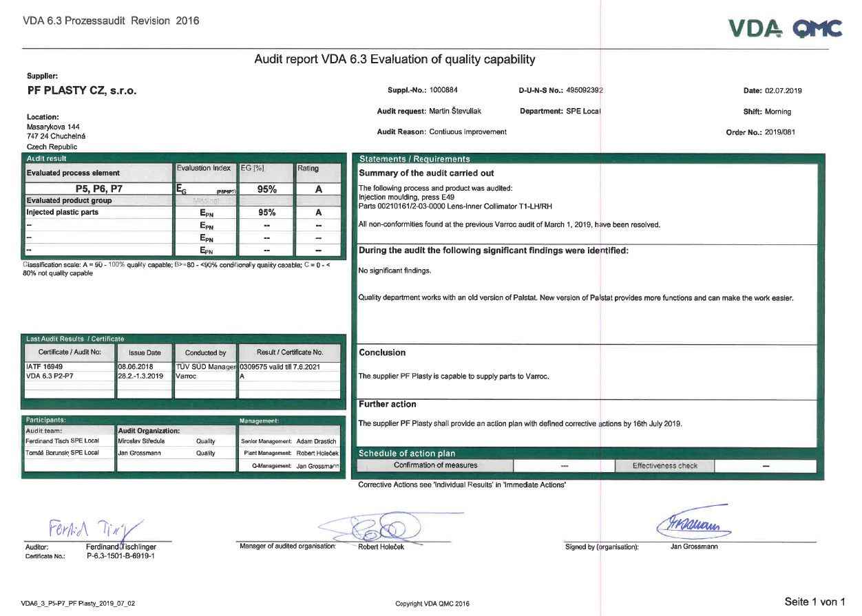Select 'Result / Certificate No.' column header
This screenshot has height=616, width=862.
[289, 352]
